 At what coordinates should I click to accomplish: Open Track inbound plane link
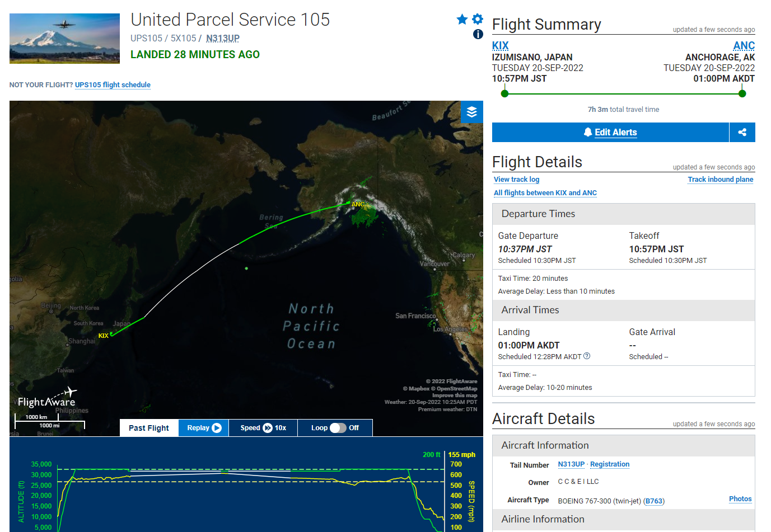click(x=721, y=180)
